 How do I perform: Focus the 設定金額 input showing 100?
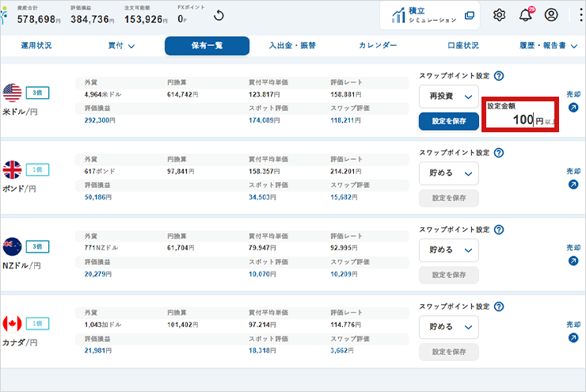(x=519, y=119)
